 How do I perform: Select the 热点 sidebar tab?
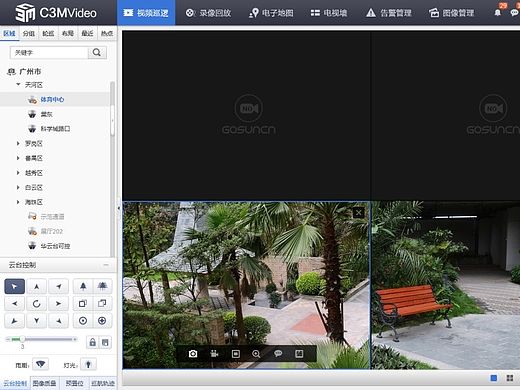point(107,33)
